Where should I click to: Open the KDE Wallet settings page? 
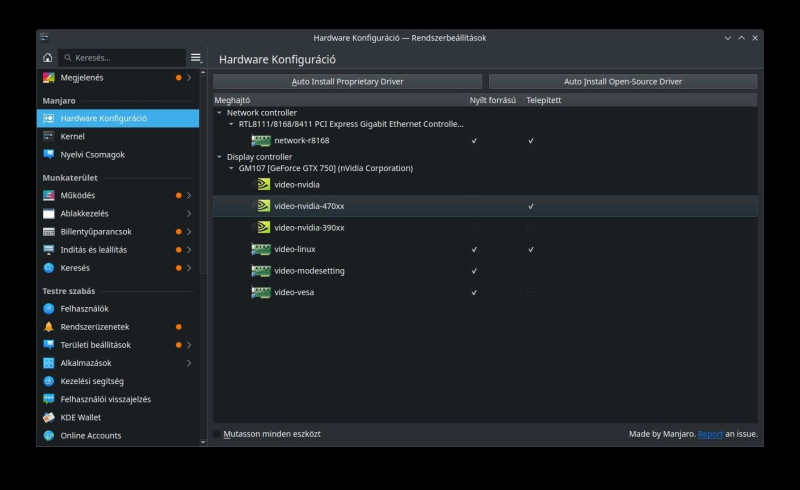click(x=118, y=418)
